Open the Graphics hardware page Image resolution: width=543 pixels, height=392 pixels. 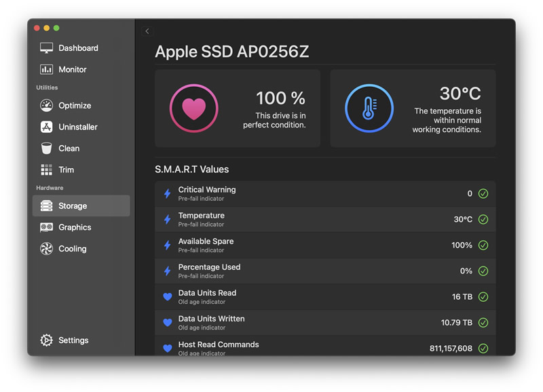tap(81, 227)
